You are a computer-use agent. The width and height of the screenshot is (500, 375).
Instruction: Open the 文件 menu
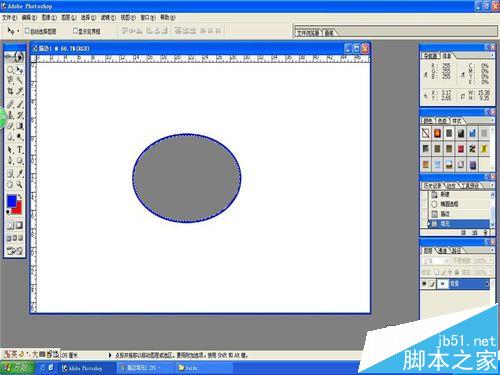pos(9,17)
